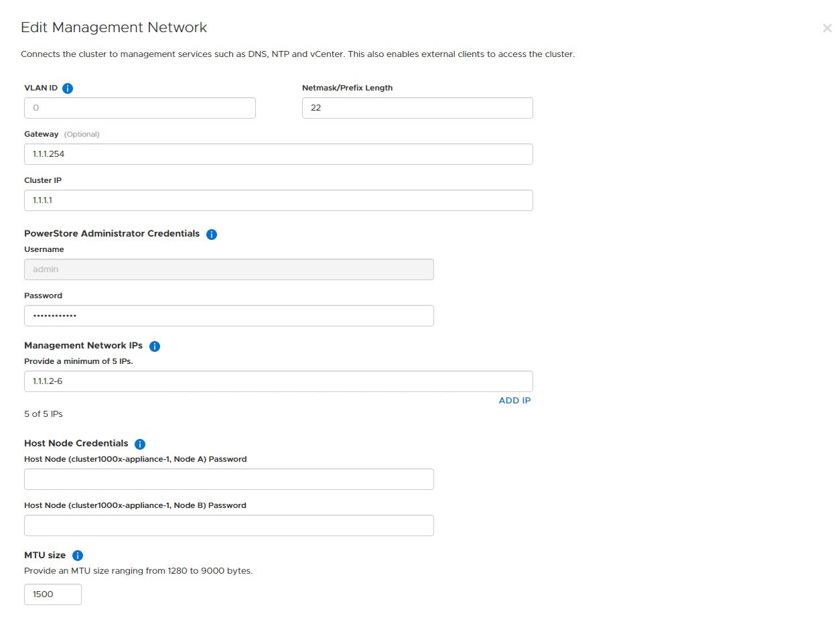Open the PowerStore Administrator Credentials info tooltip
The height and width of the screenshot is (638, 840).
click(212, 234)
